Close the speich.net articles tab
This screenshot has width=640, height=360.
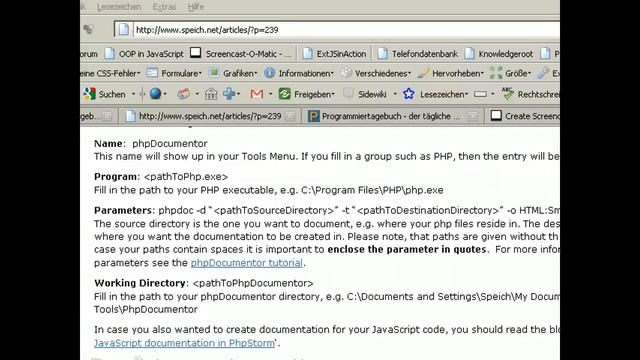point(290,117)
